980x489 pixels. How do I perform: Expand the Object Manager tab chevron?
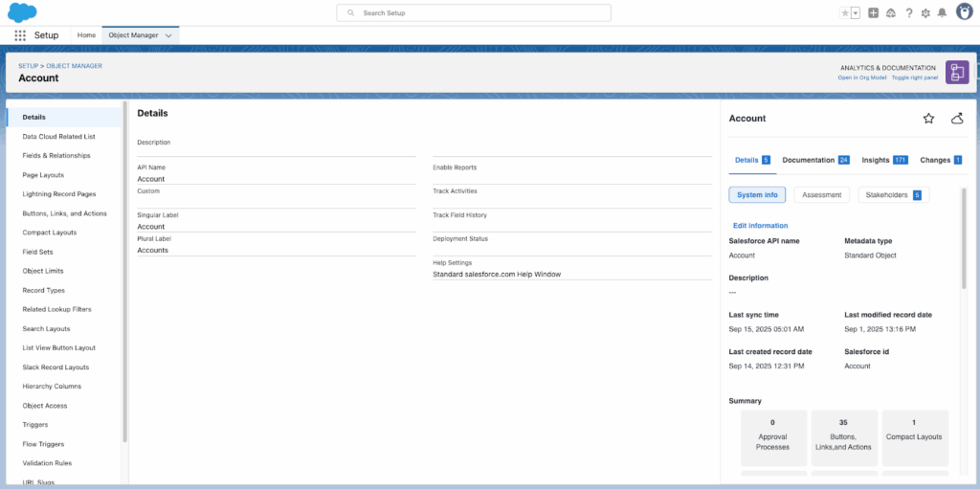(169, 35)
